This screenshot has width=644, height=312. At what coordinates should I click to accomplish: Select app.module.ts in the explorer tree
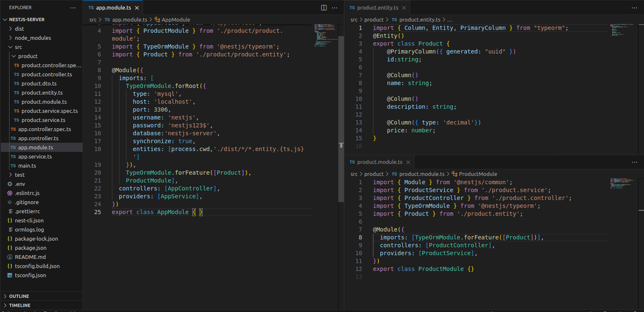coord(41,147)
